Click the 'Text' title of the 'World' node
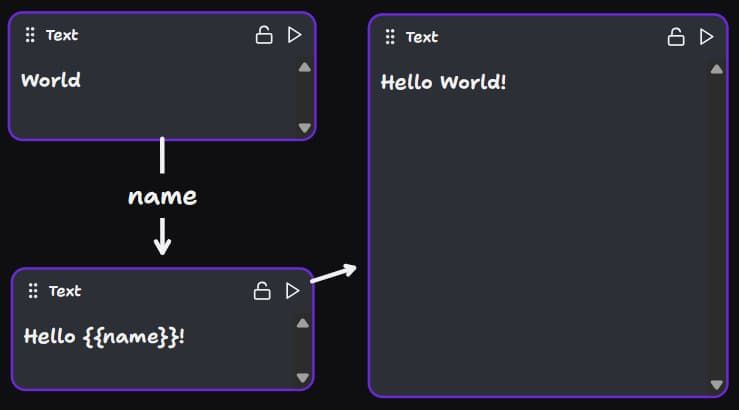Screen dimensions: 739x410 pos(62,35)
